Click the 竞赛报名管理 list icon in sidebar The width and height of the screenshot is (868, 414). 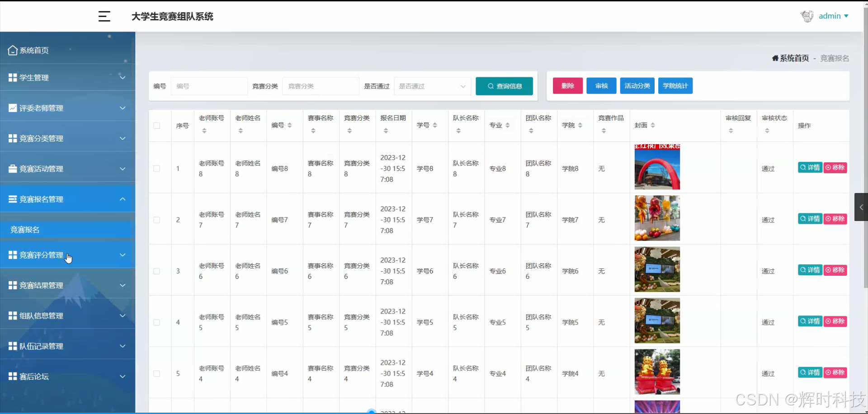(x=13, y=199)
